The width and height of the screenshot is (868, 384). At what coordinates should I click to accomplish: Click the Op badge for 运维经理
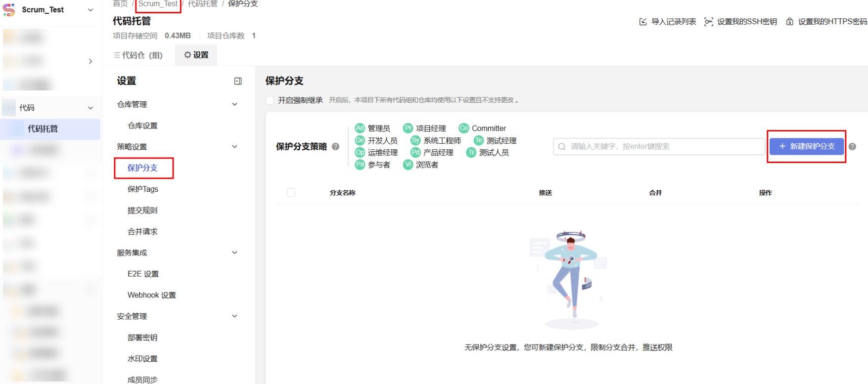point(360,152)
